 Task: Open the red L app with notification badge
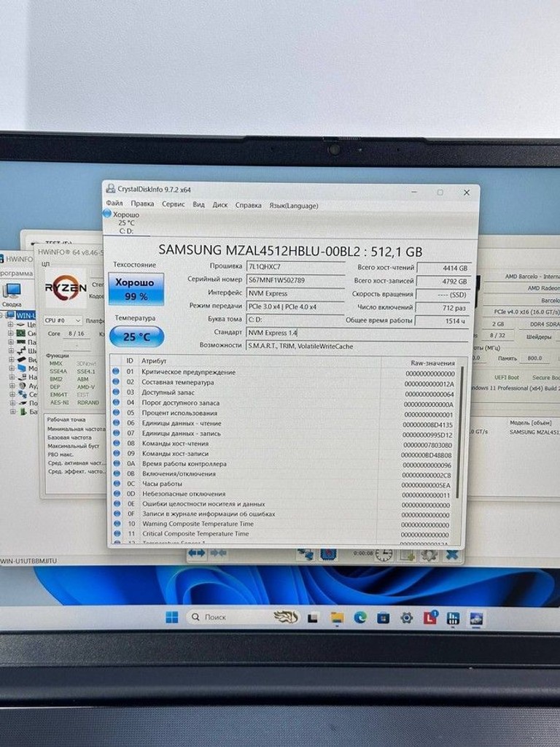click(430, 618)
